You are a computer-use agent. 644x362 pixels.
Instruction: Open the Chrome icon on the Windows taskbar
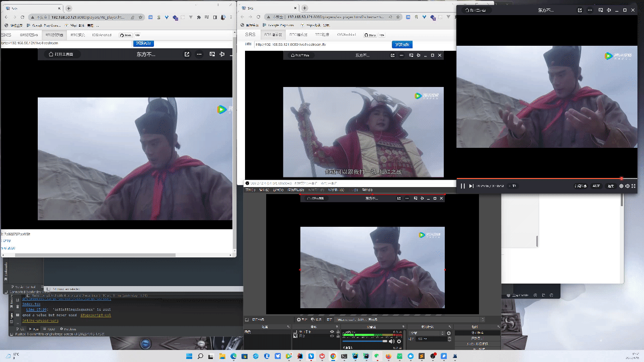coord(333,356)
